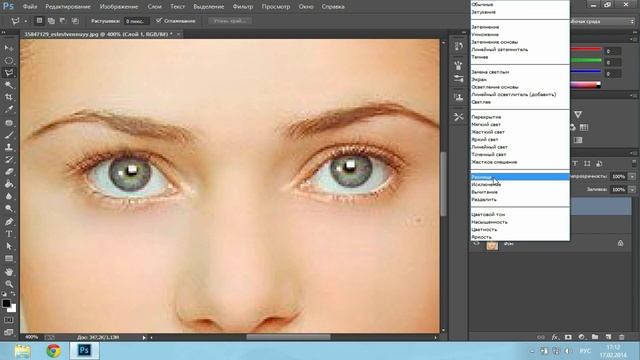Open File Explorer from the taskbar
Screen dimensions: 640x360
[x=23, y=351]
